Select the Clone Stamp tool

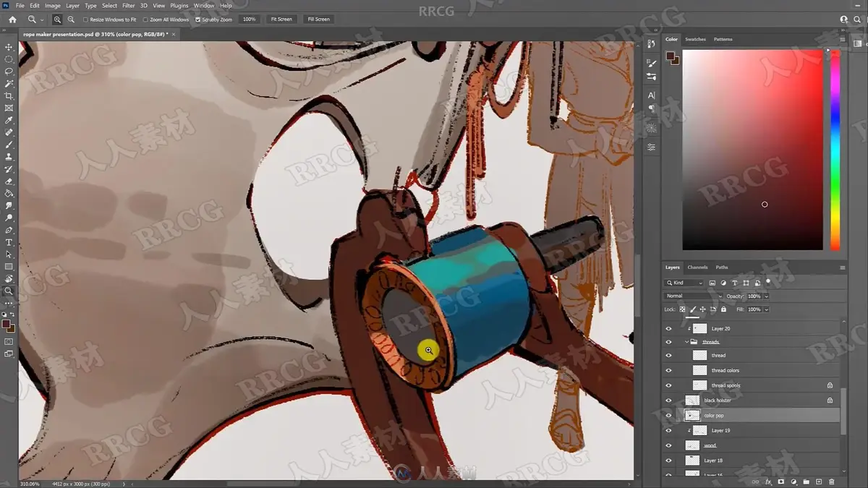point(9,157)
